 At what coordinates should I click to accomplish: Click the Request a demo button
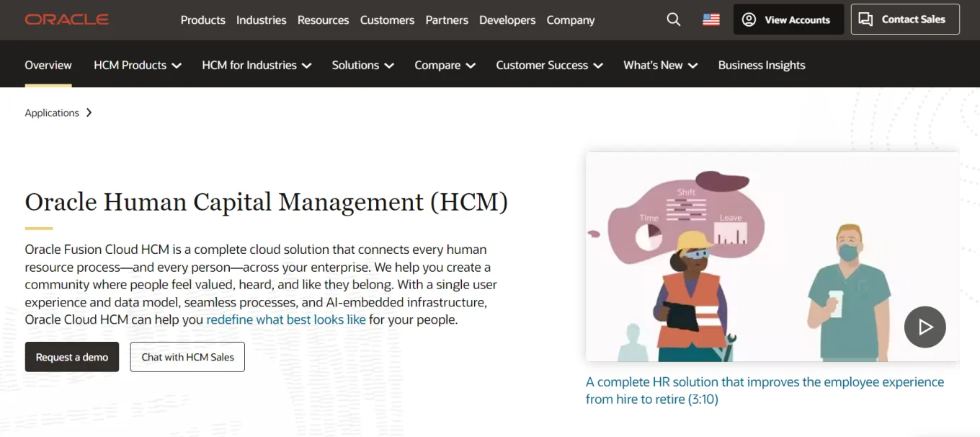pyautogui.click(x=71, y=356)
